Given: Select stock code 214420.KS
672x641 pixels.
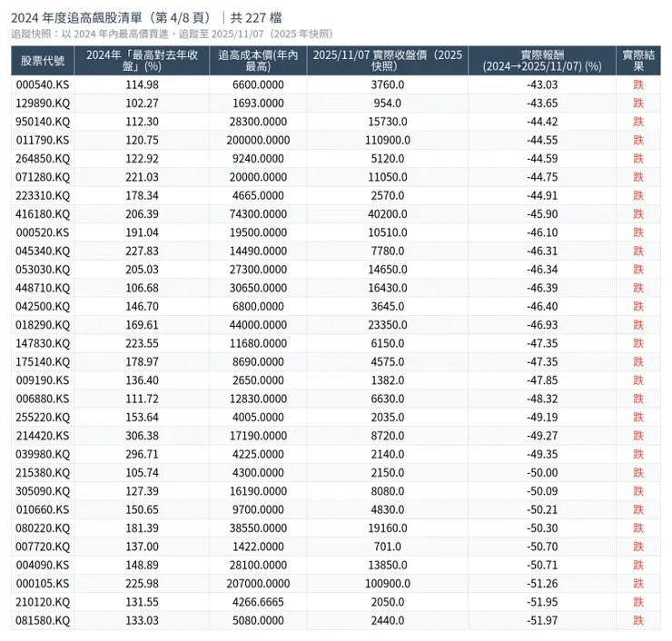Looking at the screenshot, I should (x=43, y=436).
